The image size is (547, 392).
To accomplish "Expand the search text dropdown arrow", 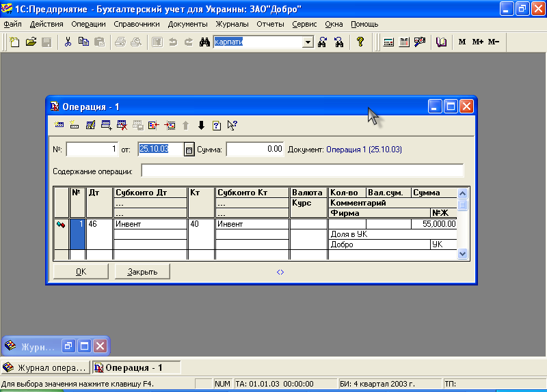I will pyautogui.click(x=308, y=42).
